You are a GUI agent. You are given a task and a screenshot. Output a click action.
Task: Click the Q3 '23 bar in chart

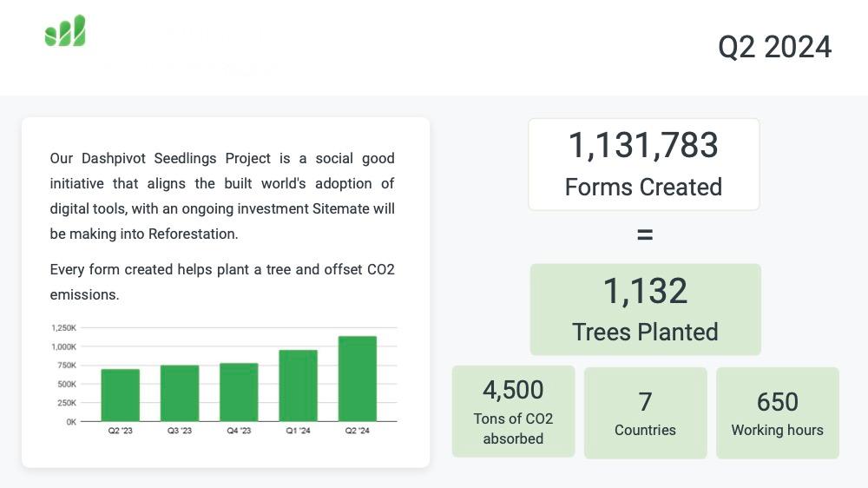coord(180,393)
